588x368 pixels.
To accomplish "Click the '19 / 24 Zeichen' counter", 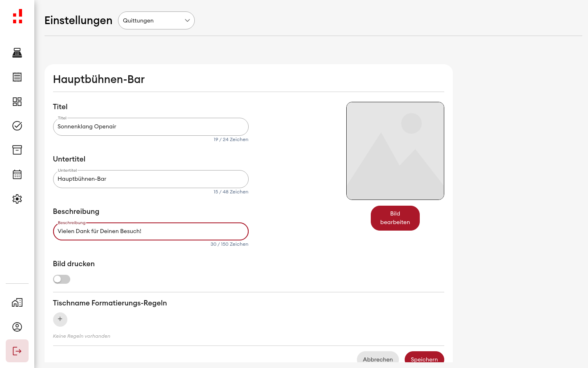I will (231, 139).
